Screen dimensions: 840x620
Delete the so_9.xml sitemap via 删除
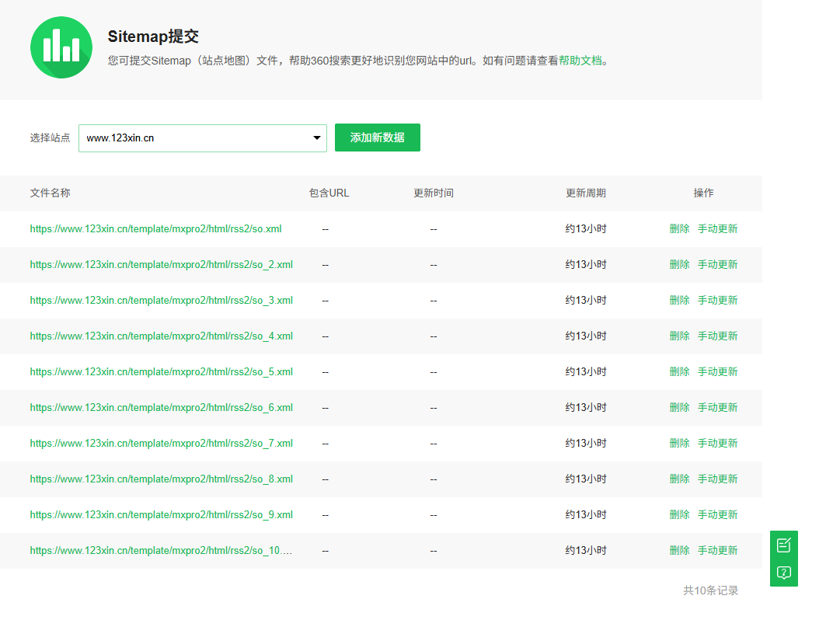[x=679, y=514]
